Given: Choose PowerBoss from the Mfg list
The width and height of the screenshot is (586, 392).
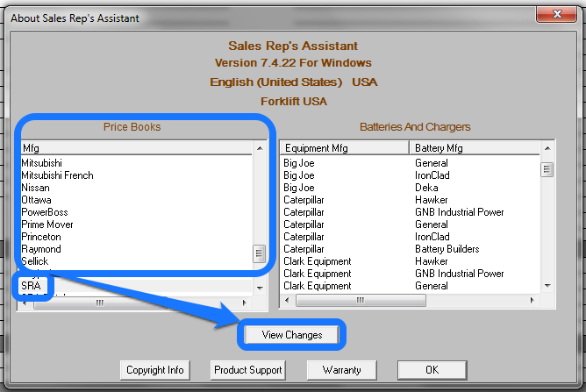Looking at the screenshot, I should coord(45,212).
